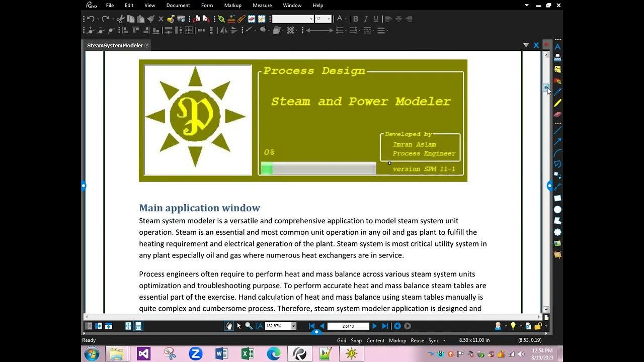Pick the yellow Highlighter tool

tap(557, 103)
